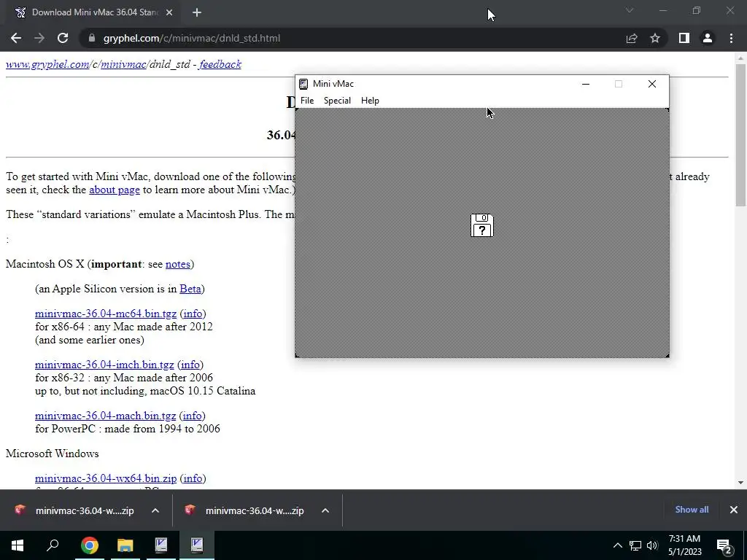Reload the gryphel.com page
Screen dimensions: 747x560
pos(63,38)
